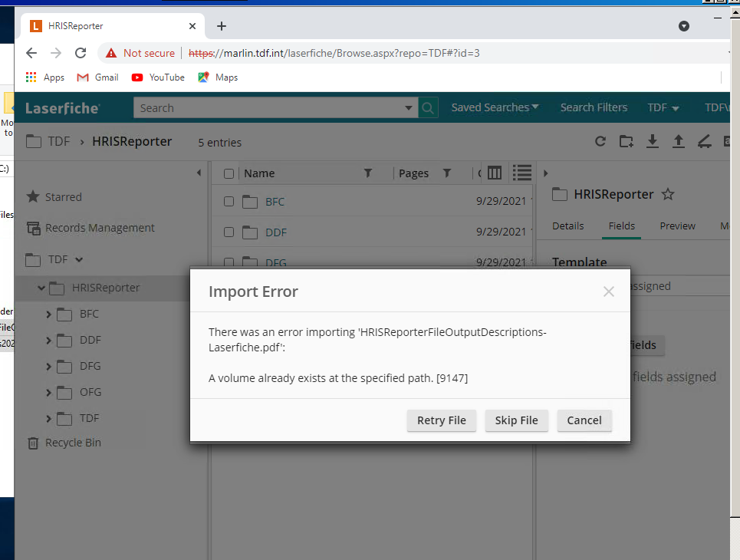Expand DFG tree node
The width and height of the screenshot is (740, 560).
click(x=48, y=366)
